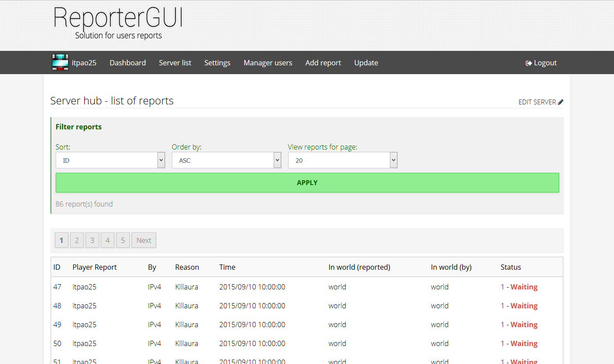Click the itpao25 avatar icon in navbar

tap(60, 62)
